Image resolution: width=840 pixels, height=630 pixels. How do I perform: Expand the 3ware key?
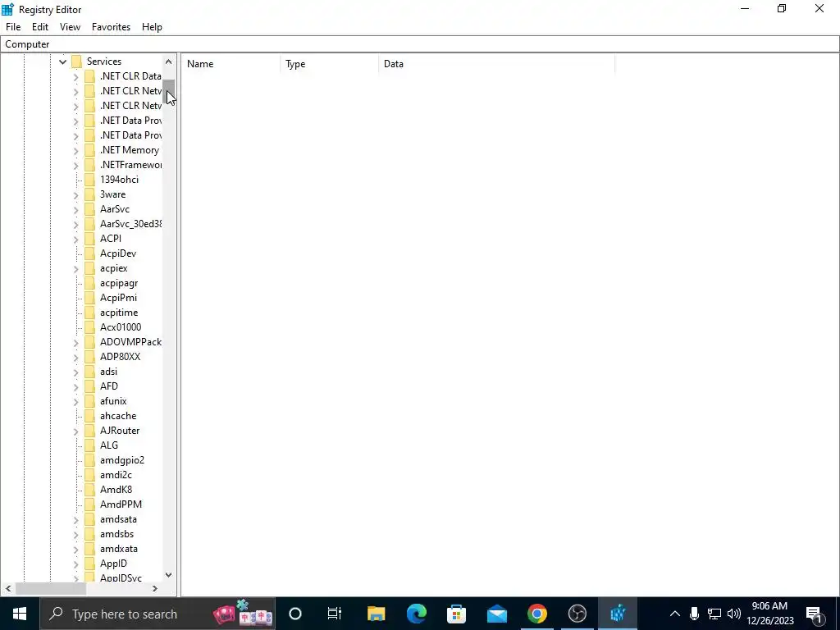coord(75,195)
